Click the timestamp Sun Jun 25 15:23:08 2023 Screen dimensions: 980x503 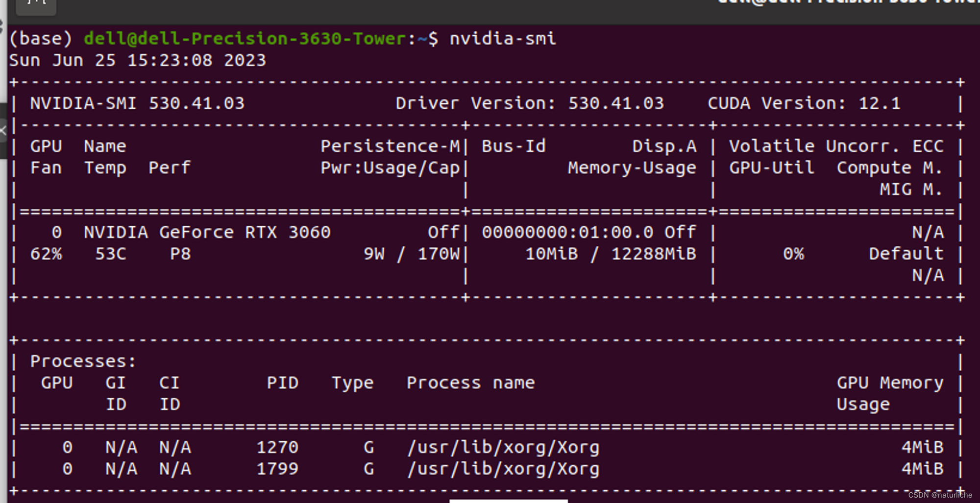click(x=137, y=60)
